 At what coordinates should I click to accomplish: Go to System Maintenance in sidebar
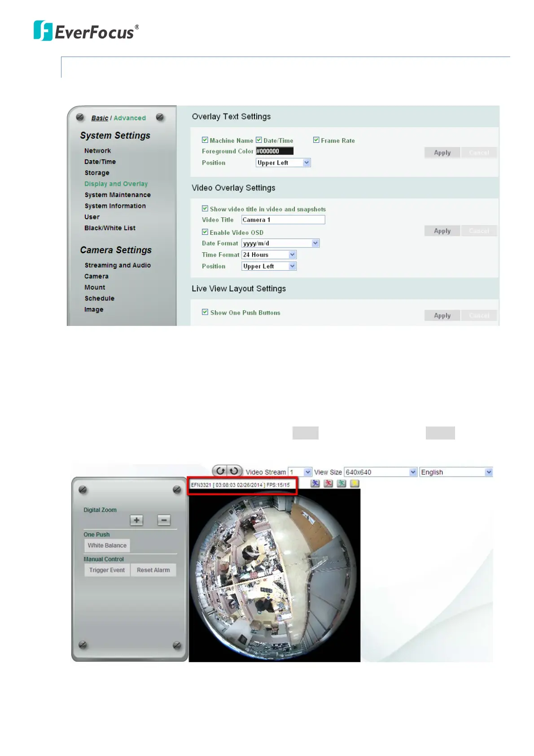click(x=118, y=195)
